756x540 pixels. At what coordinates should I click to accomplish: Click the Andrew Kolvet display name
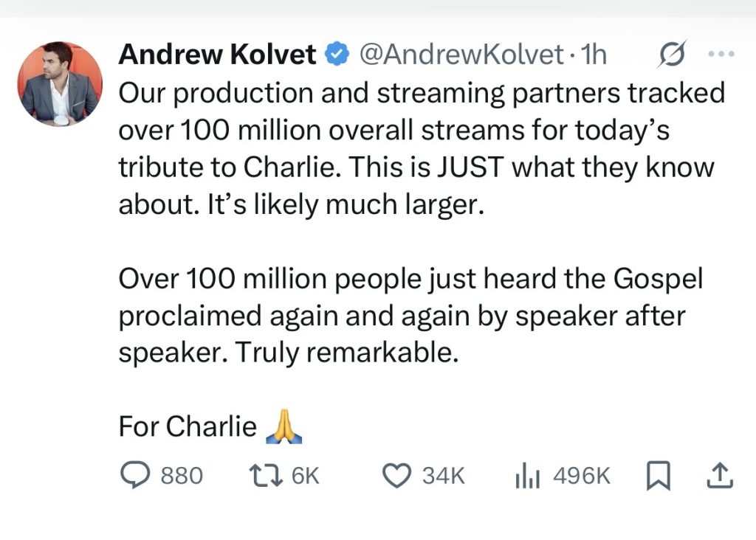(217, 55)
